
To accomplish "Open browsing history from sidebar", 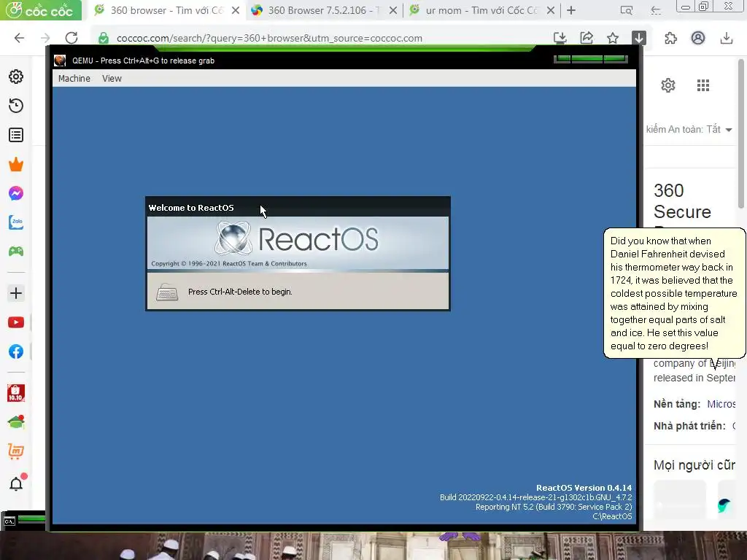I will coord(16,106).
